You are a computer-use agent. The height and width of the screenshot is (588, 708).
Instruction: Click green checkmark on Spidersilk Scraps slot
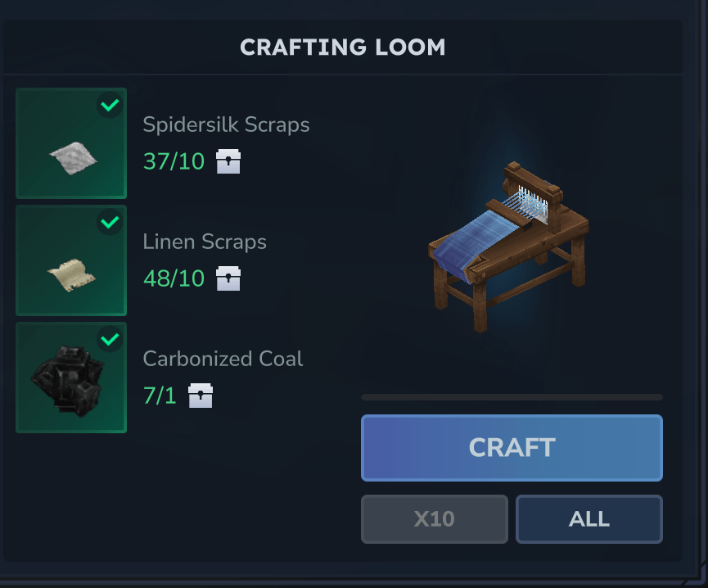tap(110, 105)
